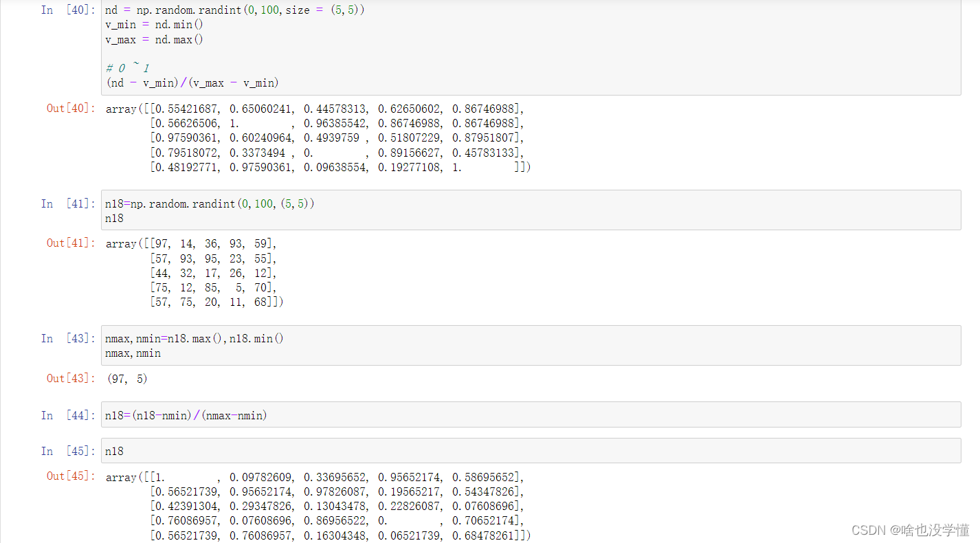The image size is (980, 543).
Task: Click row '[97, 14, 36, 93, 59]' in Out[41]
Action: 213,243
